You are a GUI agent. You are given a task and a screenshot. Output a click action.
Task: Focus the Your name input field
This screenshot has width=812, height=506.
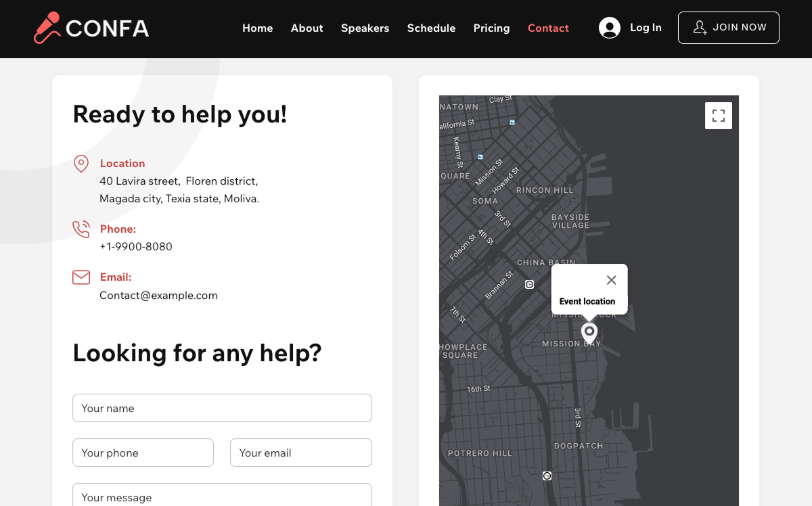(222, 408)
